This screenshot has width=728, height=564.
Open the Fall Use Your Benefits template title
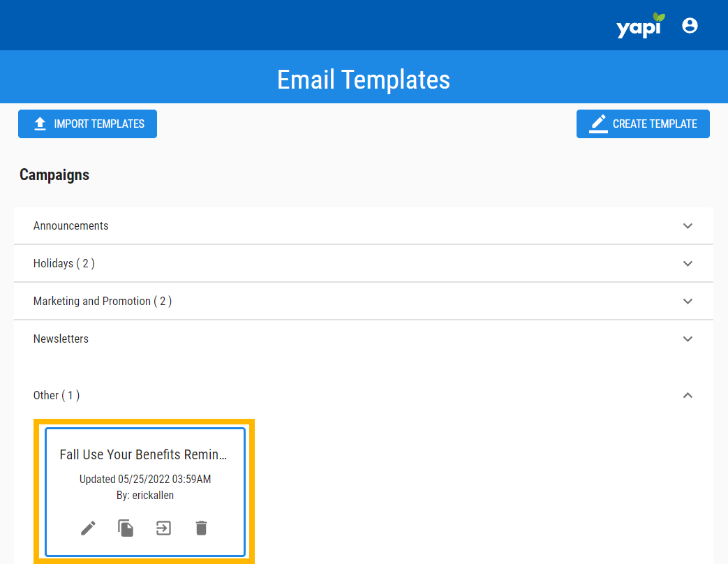(144, 454)
